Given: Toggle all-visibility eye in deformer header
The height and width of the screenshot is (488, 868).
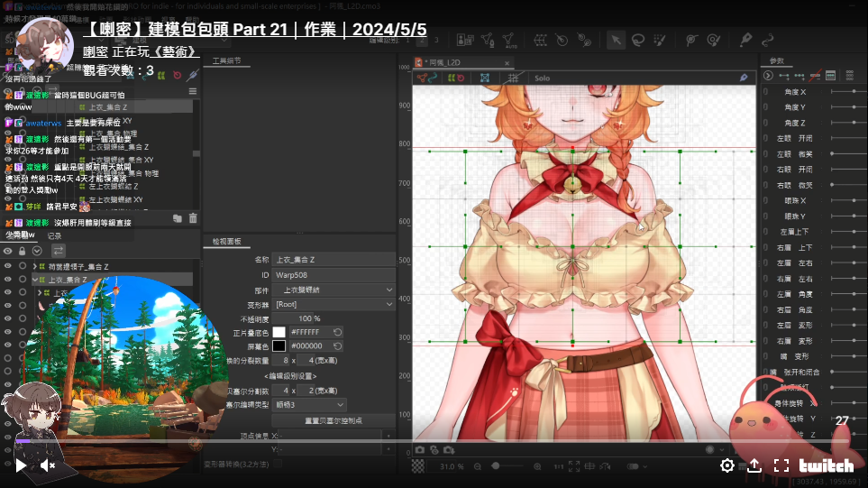Looking at the screenshot, I should point(8,251).
